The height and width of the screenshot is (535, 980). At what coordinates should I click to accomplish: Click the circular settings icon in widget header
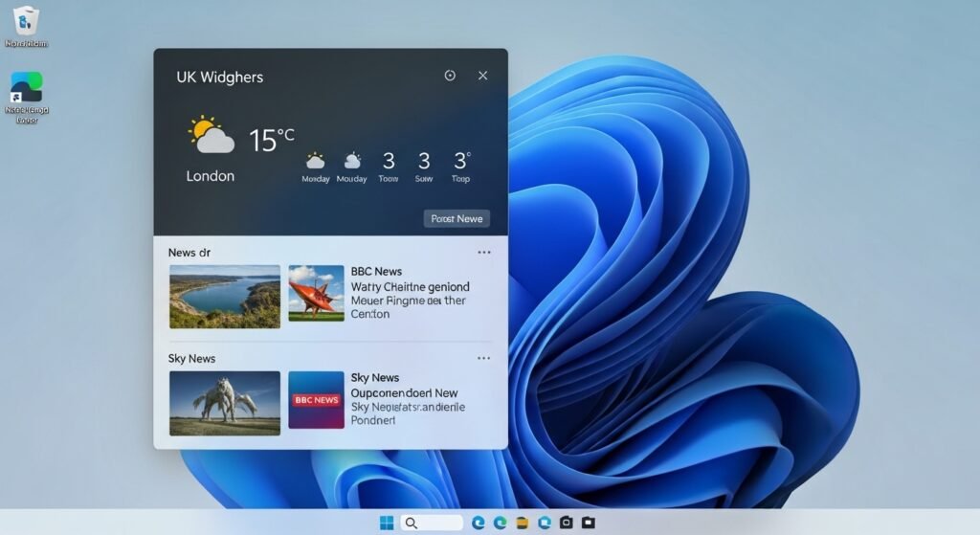(450, 76)
